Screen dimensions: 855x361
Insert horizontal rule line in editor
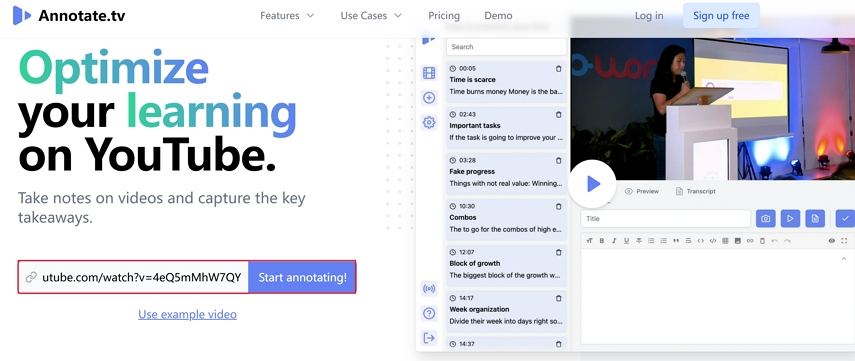pyautogui.click(x=688, y=240)
